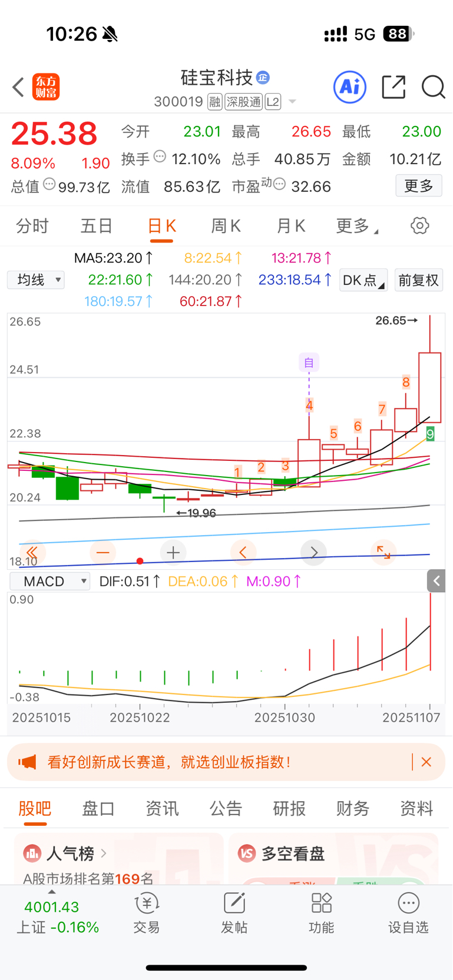This screenshot has height=980, width=453.
Task: Tap the 深股通 badge
Action: (243, 102)
